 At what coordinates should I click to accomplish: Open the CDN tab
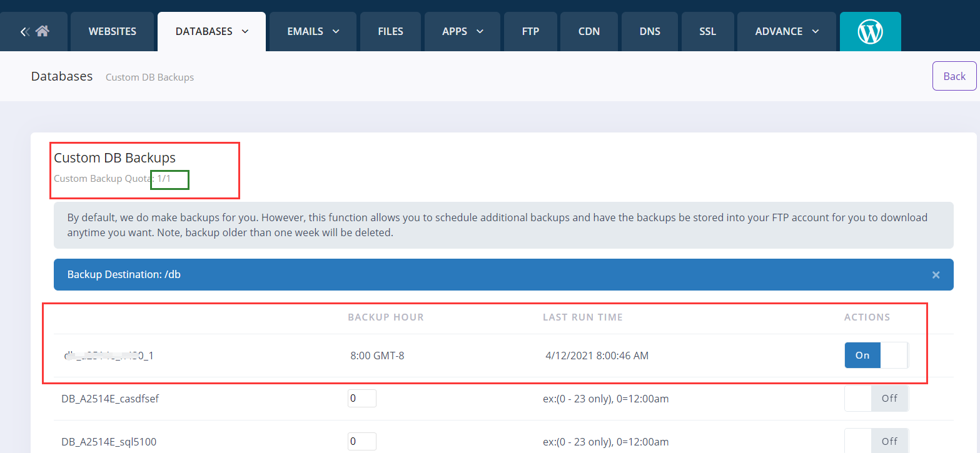[589, 31]
